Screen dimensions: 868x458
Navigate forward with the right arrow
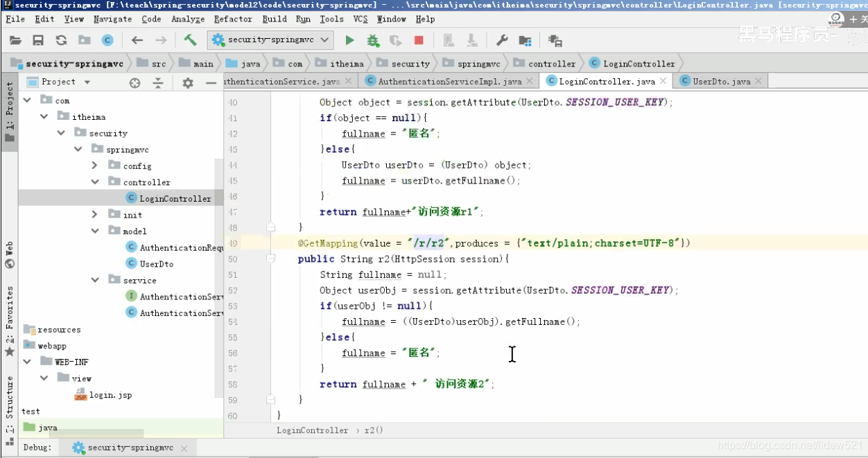pyautogui.click(x=160, y=40)
